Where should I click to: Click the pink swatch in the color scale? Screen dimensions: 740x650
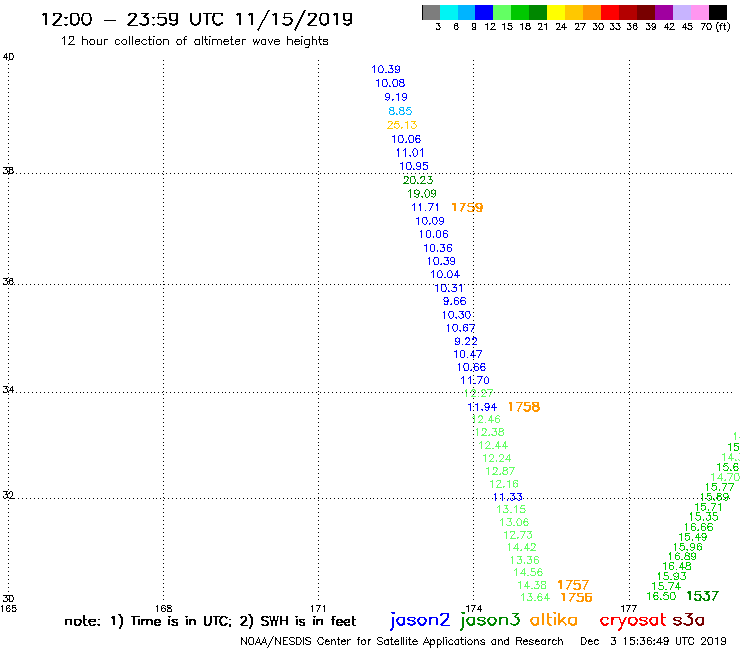click(699, 12)
